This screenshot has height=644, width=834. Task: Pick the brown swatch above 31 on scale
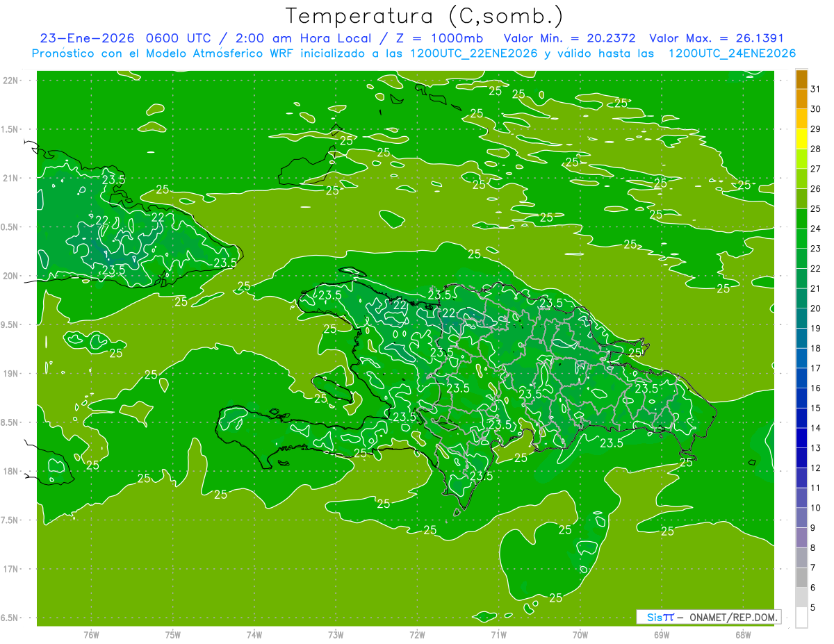coord(801,79)
